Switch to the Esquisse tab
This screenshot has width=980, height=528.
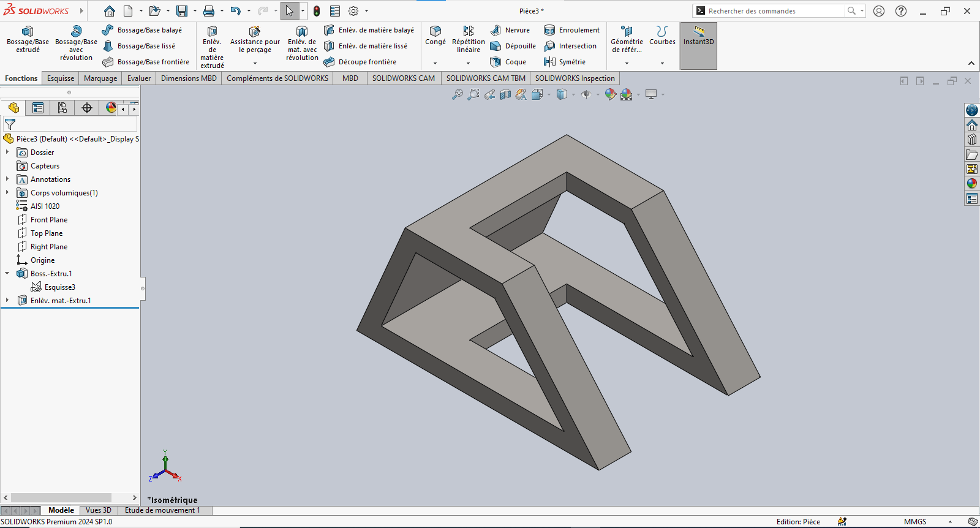click(x=61, y=78)
